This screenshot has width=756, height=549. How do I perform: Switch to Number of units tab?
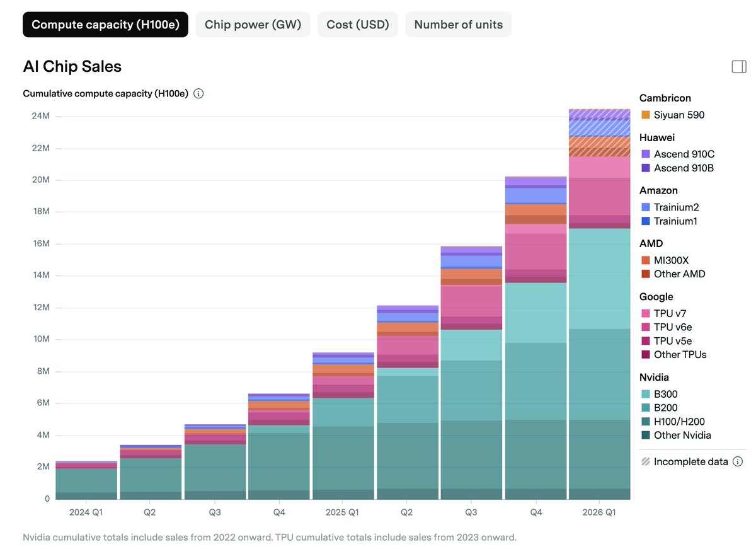[x=458, y=25]
